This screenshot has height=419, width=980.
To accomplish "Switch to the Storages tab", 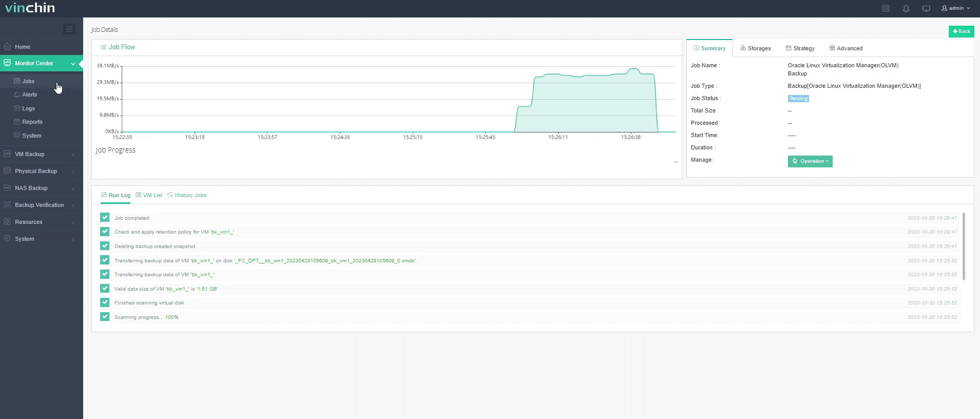I will tap(756, 48).
